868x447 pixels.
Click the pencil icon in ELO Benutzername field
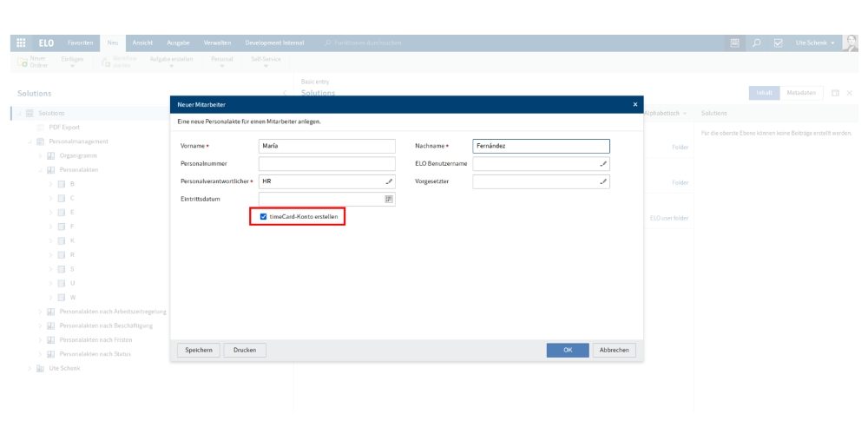(603, 164)
